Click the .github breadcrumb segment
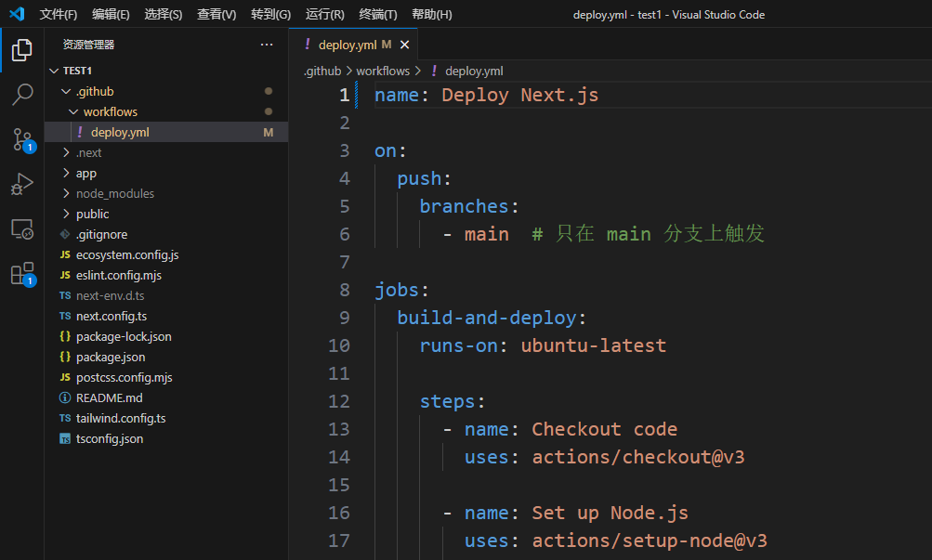Screen dimensions: 932x560 pyautogui.click(x=322, y=72)
